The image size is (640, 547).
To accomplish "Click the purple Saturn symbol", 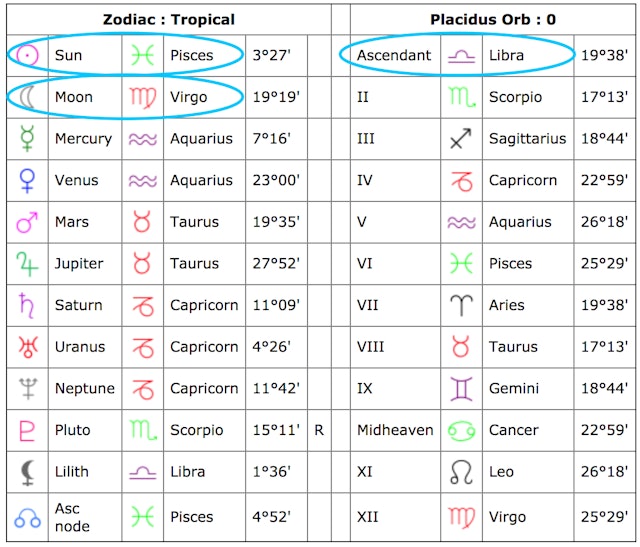I will (x=27, y=305).
